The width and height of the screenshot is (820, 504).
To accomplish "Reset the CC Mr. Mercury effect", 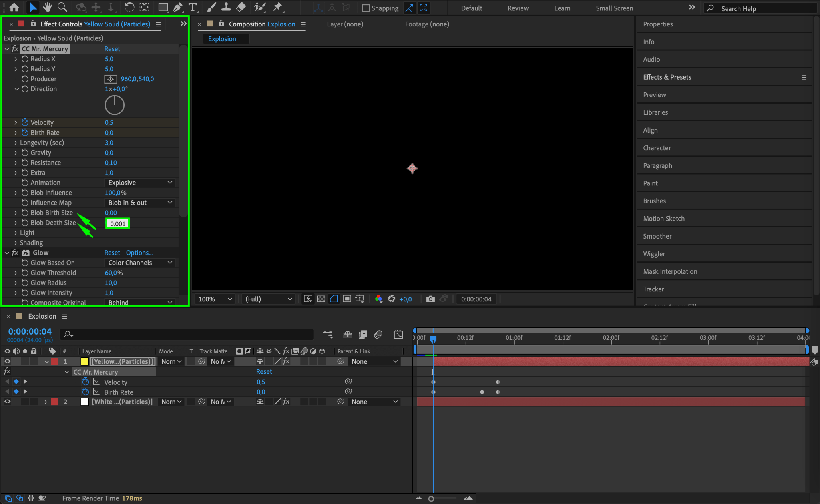I will 112,49.
